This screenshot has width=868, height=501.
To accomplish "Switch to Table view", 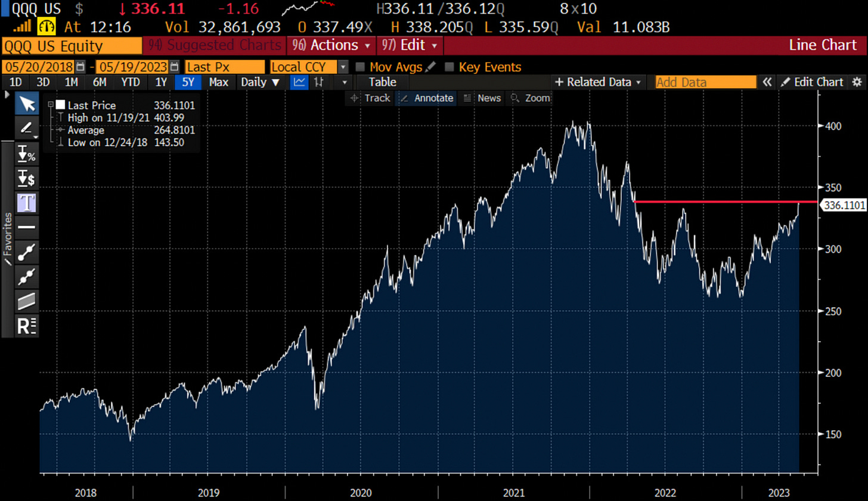I will (x=382, y=82).
